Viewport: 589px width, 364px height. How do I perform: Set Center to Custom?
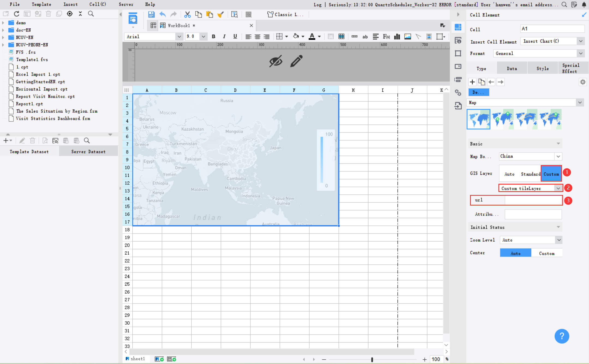[x=546, y=253]
